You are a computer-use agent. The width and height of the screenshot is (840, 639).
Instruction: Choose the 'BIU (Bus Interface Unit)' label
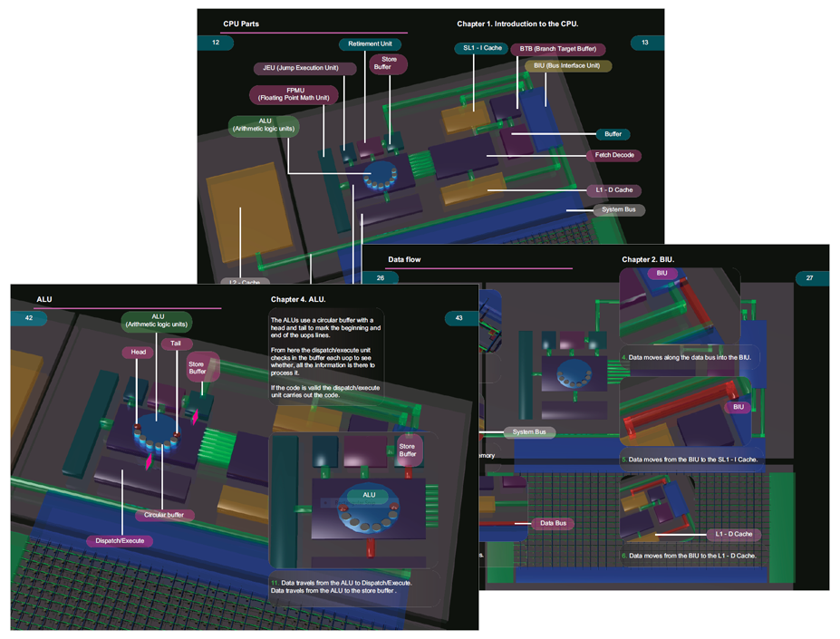tap(566, 66)
